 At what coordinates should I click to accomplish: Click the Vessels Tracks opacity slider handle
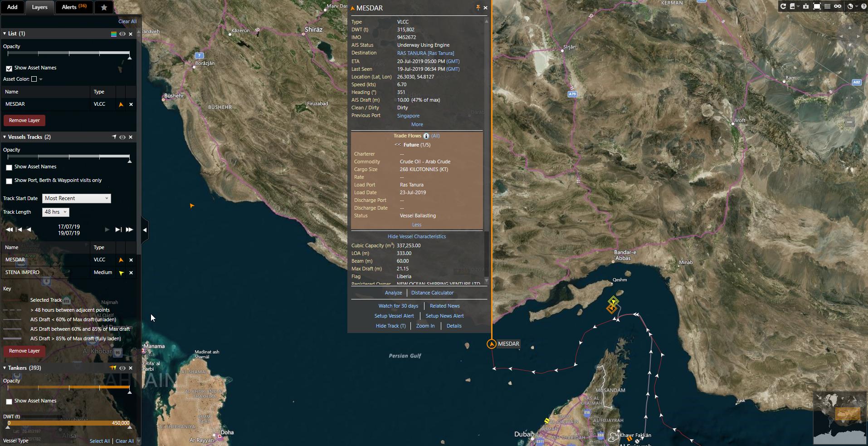coord(130,161)
